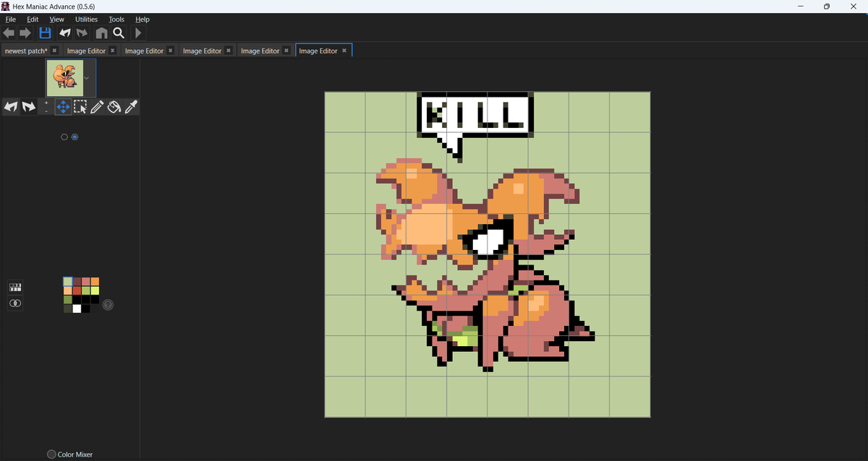Zoom out with the minus button
Image resolution: width=868 pixels, height=461 pixels.
coord(46,111)
